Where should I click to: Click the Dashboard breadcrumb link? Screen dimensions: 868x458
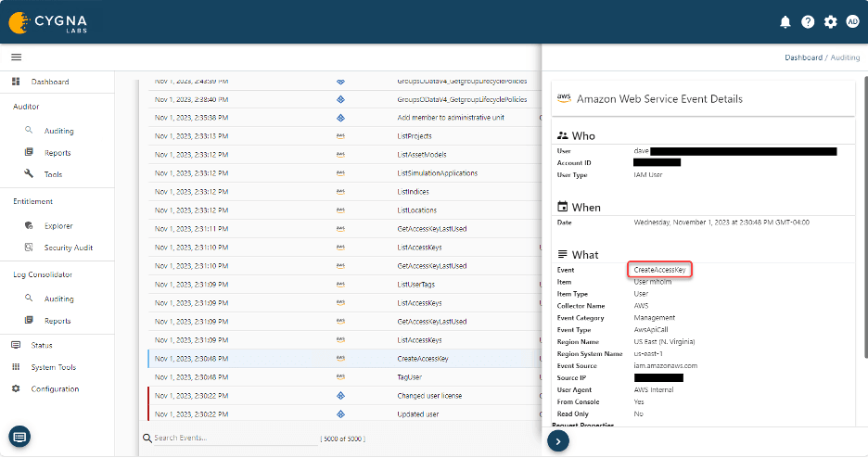803,57
